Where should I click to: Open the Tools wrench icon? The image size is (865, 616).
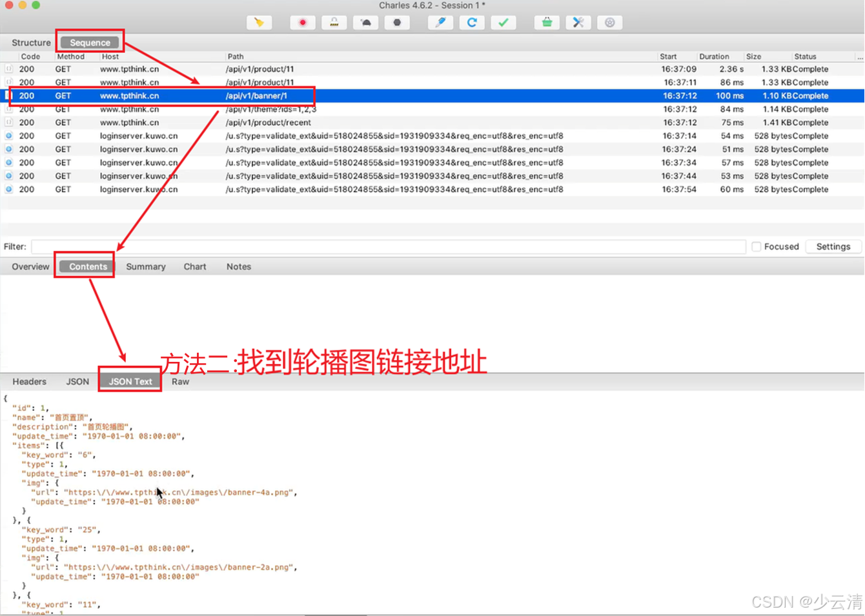point(578,23)
